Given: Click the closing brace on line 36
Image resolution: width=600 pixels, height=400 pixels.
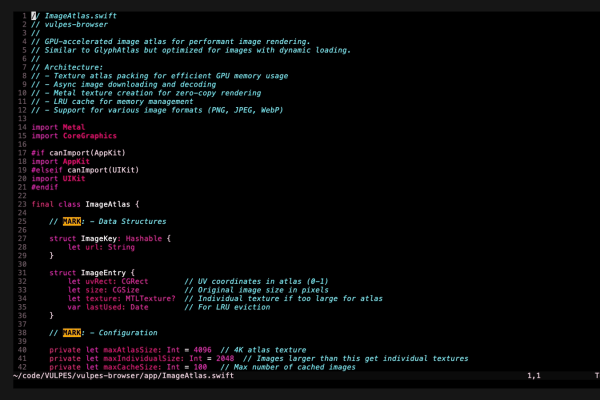Looking at the screenshot, I should click(x=51, y=316).
